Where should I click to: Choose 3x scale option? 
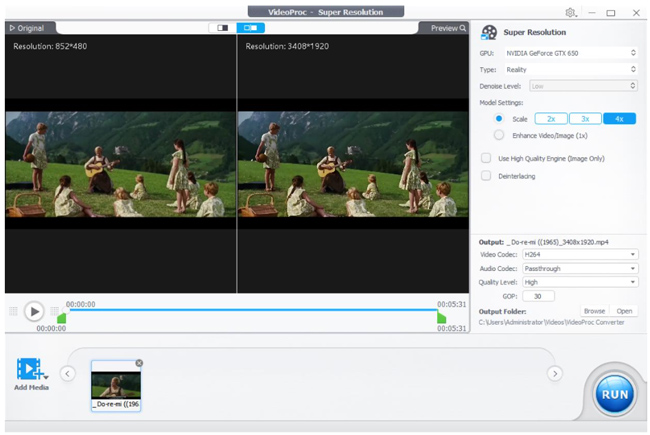585,119
